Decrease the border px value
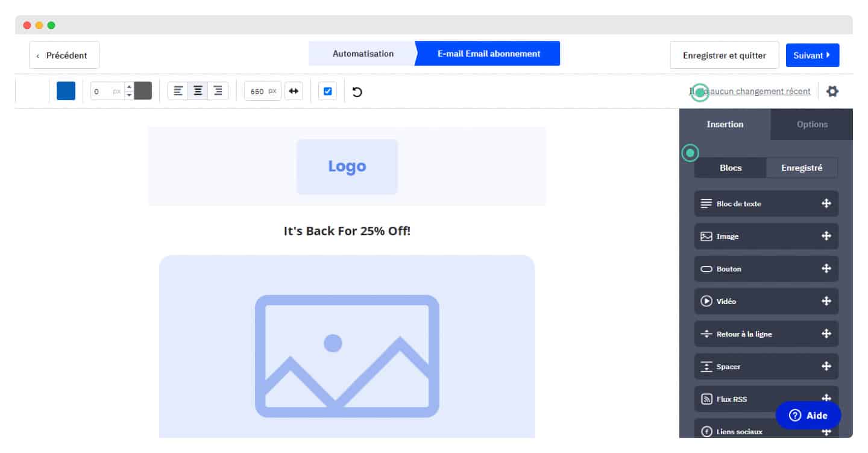The height and width of the screenshot is (453, 868). coord(129,95)
